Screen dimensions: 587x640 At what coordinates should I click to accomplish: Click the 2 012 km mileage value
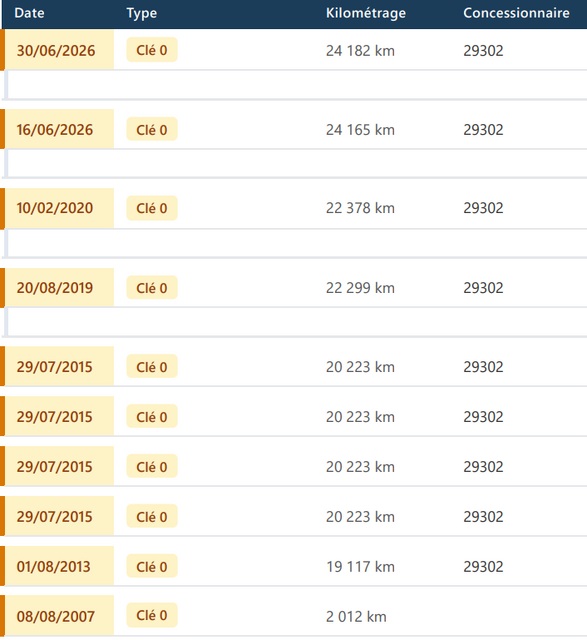click(x=356, y=616)
